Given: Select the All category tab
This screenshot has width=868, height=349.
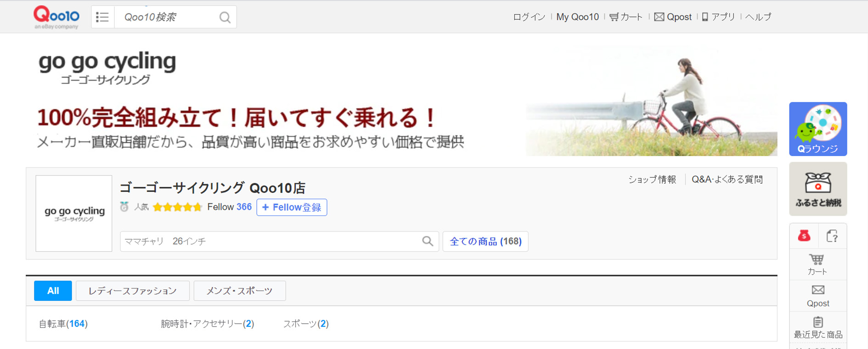Looking at the screenshot, I should point(53,291).
